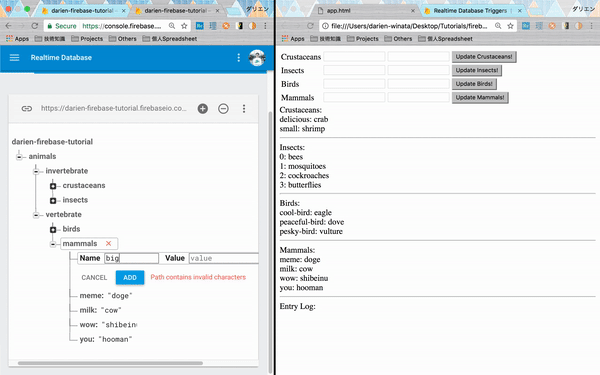
Task: Close the app.html tab
Action: tap(412, 11)
